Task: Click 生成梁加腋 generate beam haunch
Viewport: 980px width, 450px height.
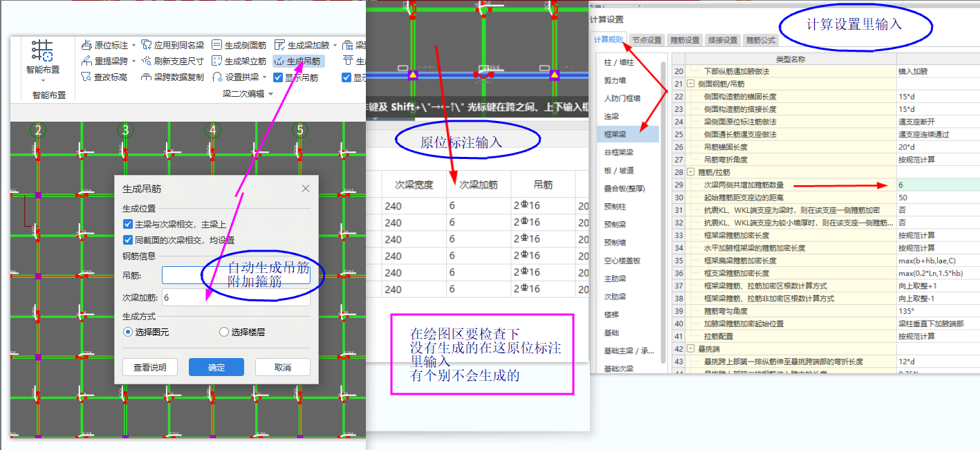Action: coord(302,45)
